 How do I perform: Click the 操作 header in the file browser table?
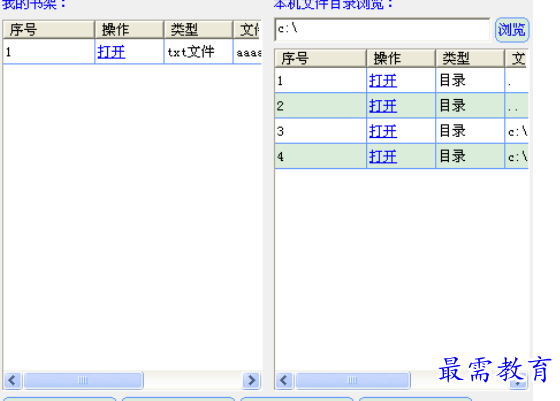[x=401, y=59]
